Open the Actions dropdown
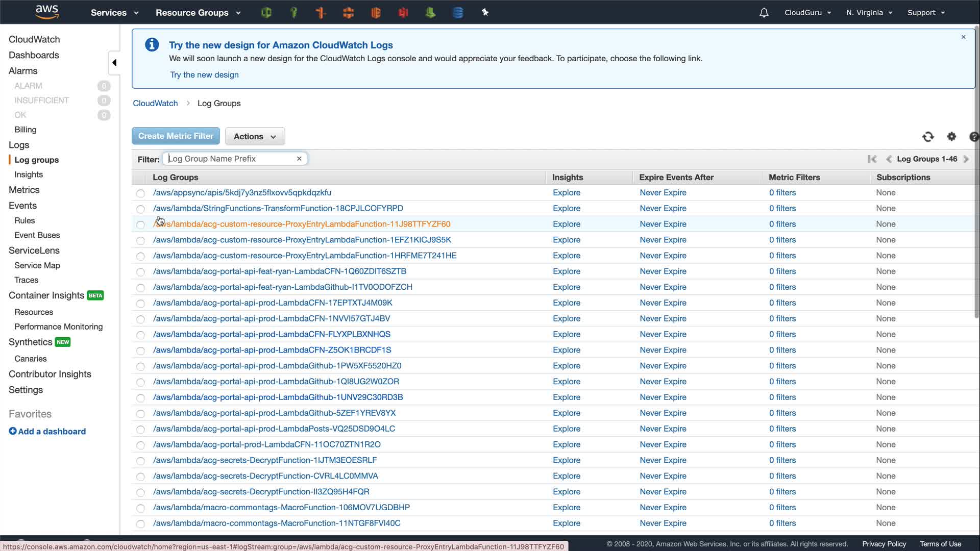The height and width of the screenshot is (551, 980). click(255, 136)
